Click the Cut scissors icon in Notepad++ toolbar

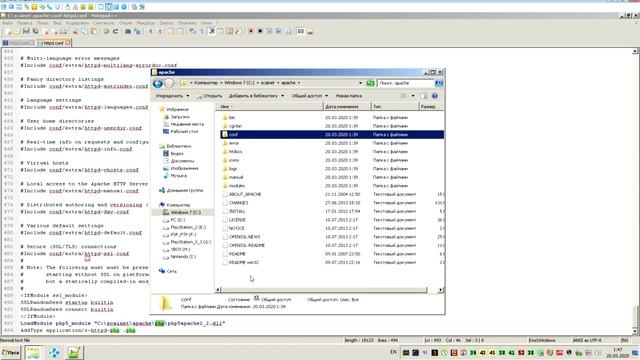(x=75, y=31)
